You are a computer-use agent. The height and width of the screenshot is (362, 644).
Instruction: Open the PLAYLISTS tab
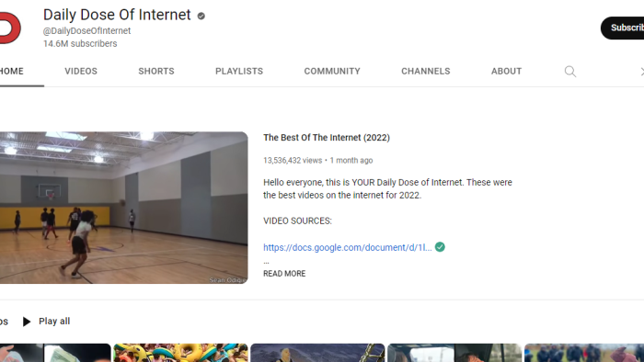(239, 72)
